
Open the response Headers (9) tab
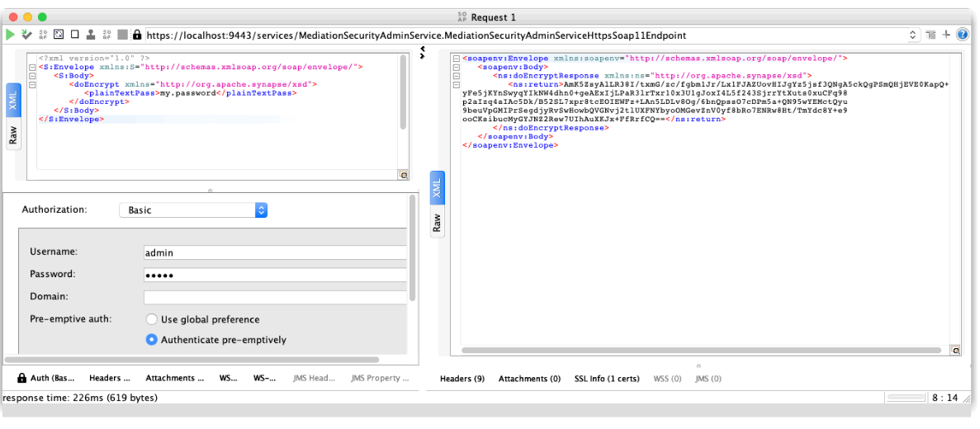pyautogui.click(x=462, y=379)
